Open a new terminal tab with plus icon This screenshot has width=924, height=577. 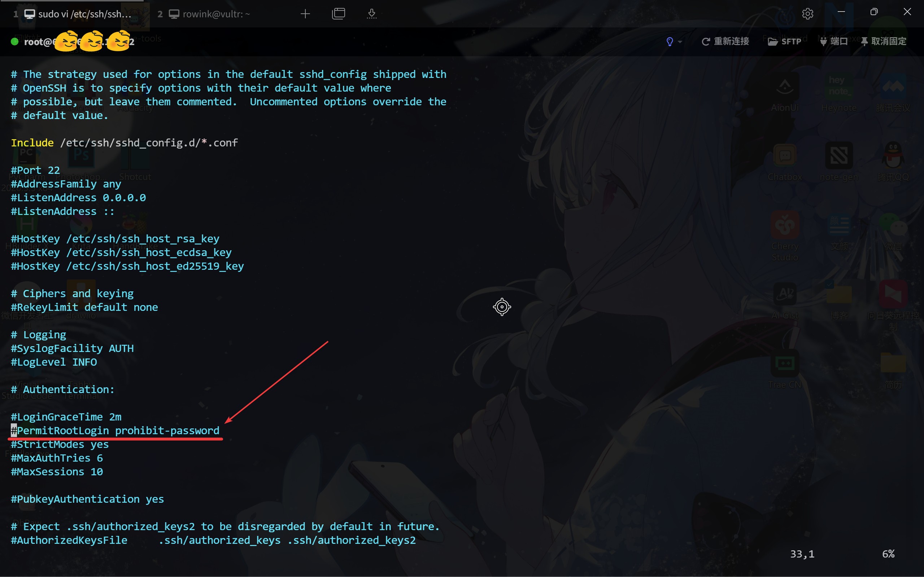(x=305, y=14)
